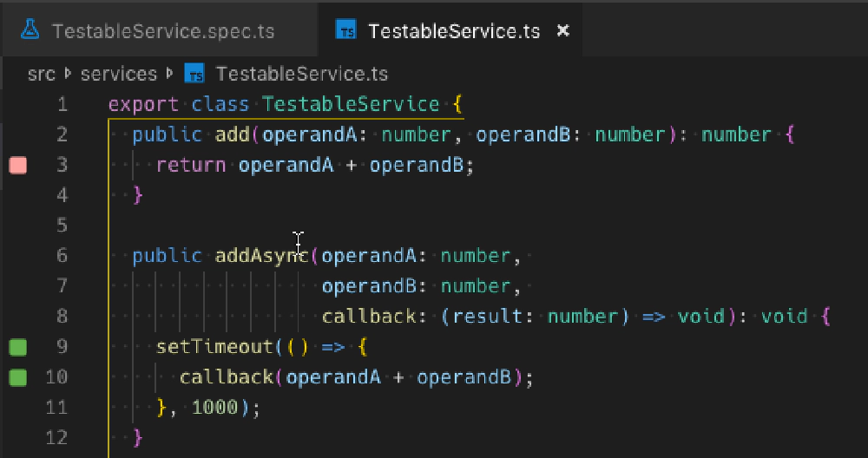Expand breadcrumb arrow after src

pos(68,74)
